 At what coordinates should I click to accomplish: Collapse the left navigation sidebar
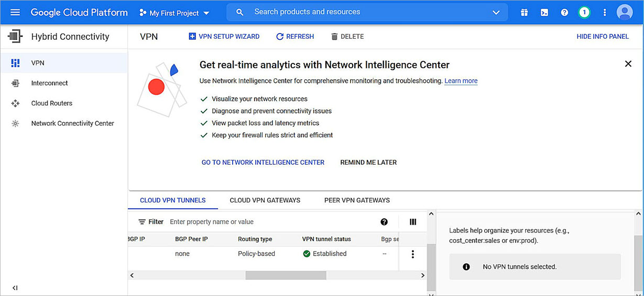(15, 288)
